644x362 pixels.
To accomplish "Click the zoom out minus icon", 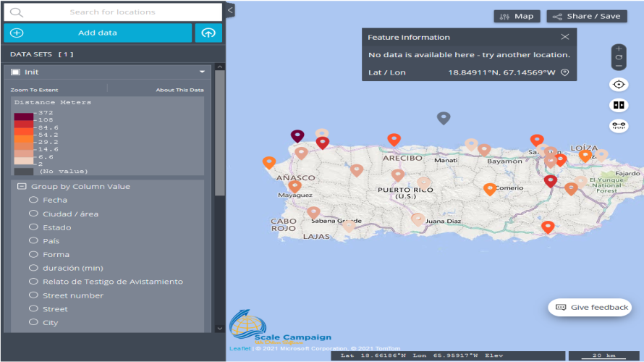I will point(619,65).
